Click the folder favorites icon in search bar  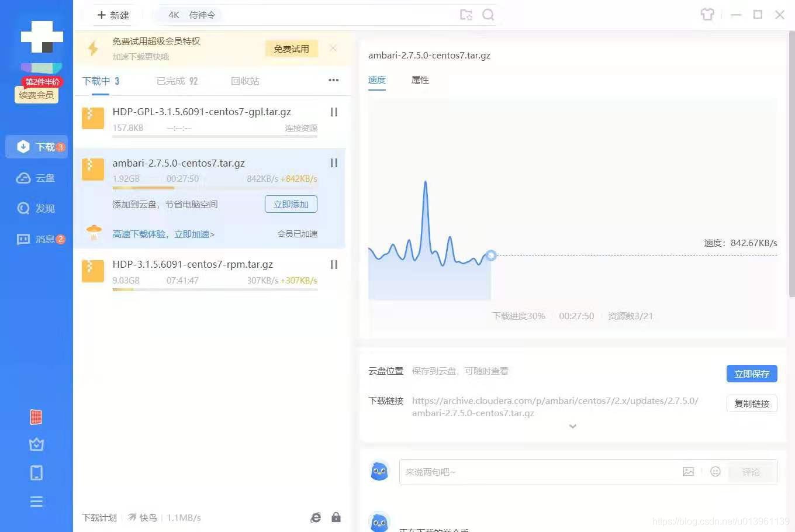[466, 15]
